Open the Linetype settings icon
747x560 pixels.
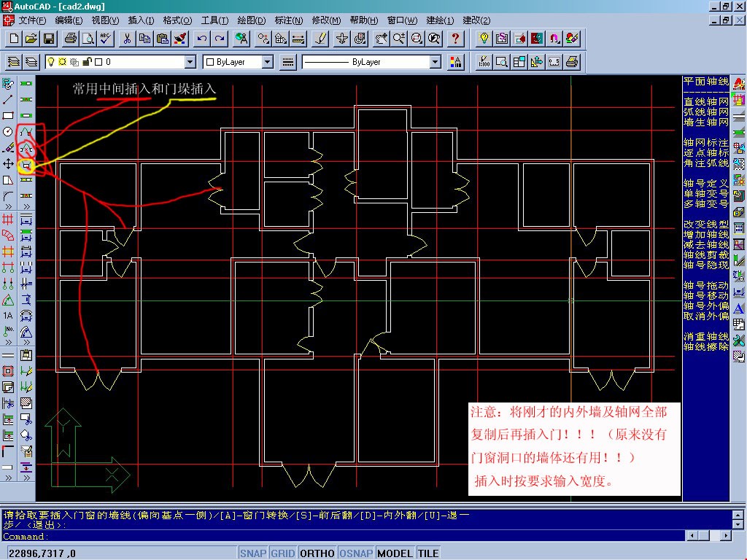point(287,62)
